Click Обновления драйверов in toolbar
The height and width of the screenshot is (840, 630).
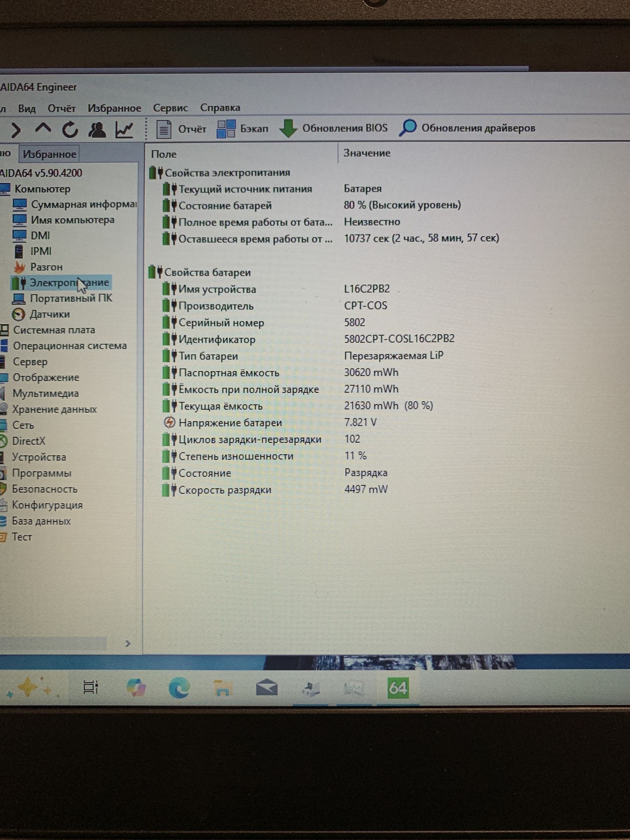[x=467, y=128]
